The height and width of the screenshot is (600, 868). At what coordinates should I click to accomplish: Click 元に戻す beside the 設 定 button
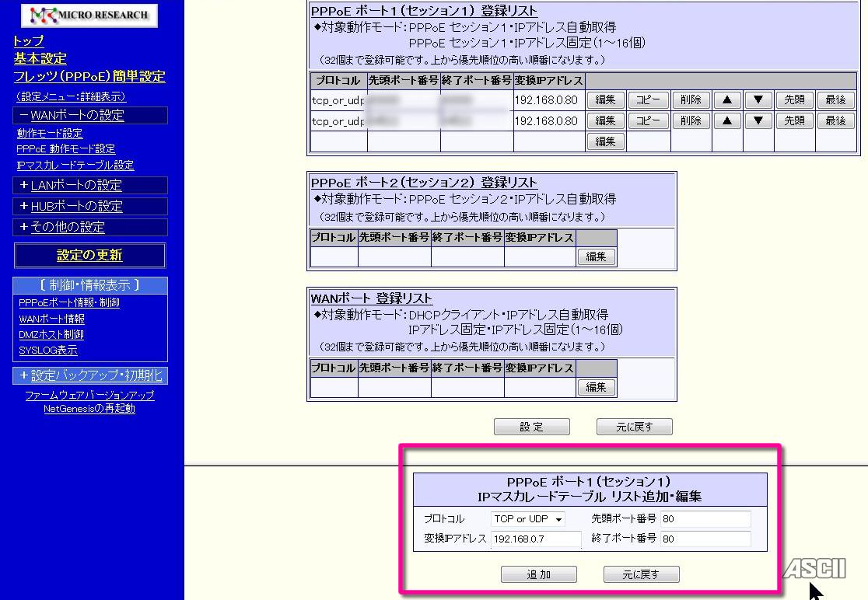pos(635,427)
